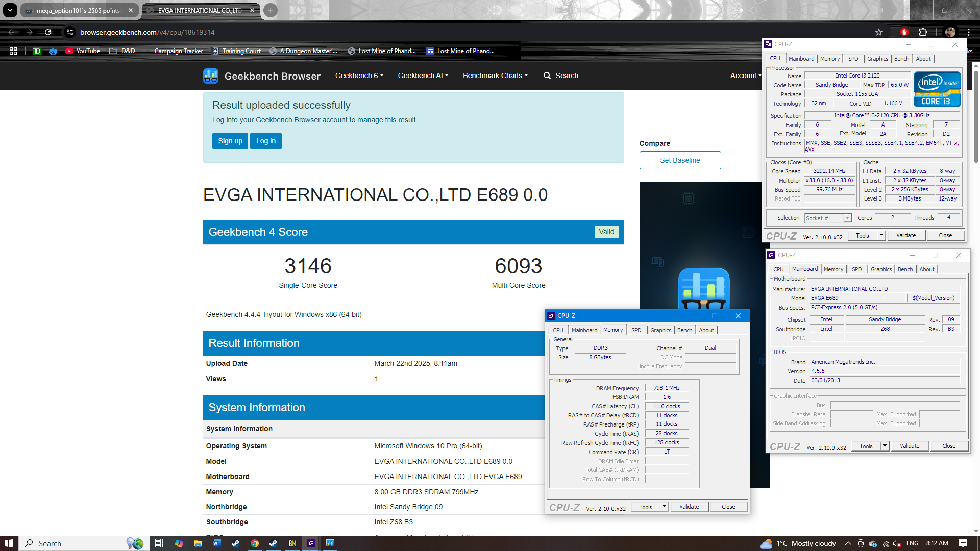Open Copilot from the taskbar
Image resolution: width=980 pixels, height=551 pixels.
coord(179,543)
